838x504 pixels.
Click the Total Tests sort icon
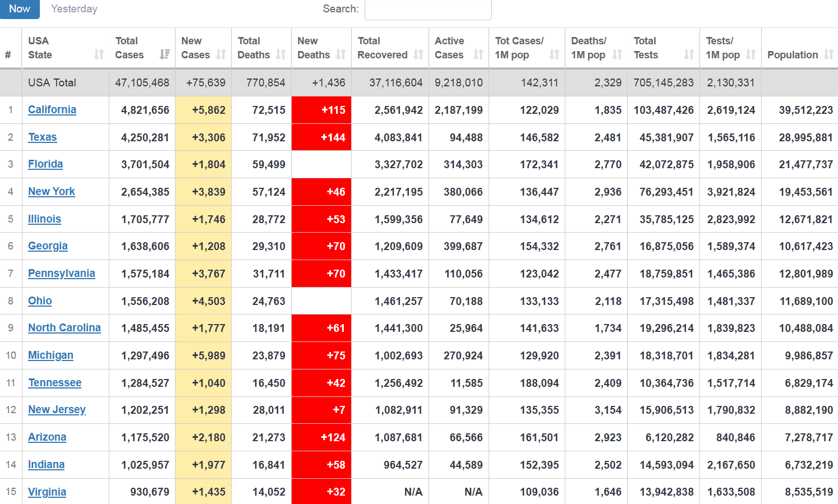pos(689,54)
